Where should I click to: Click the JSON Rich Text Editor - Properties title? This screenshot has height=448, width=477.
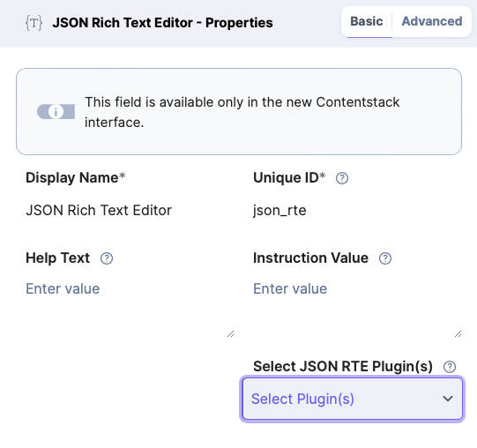click(162, 23)
